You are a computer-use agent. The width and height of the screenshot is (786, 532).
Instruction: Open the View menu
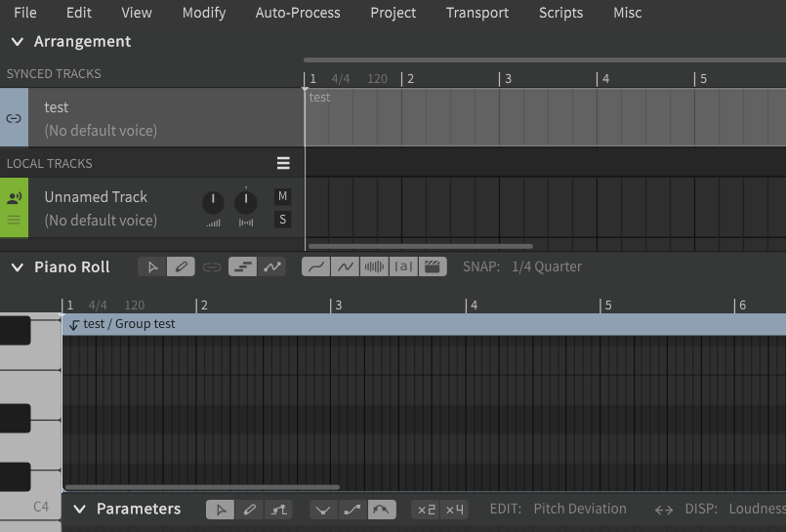point(137,13)
